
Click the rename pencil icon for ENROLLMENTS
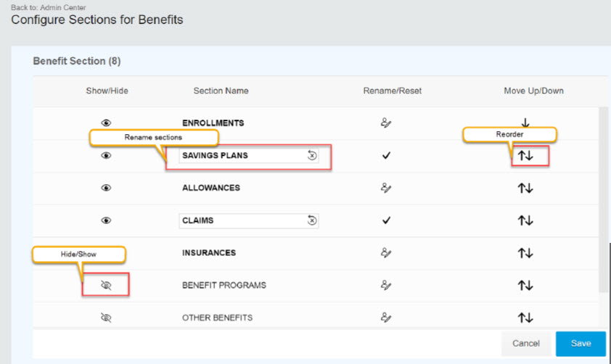[x=386, y=123]
